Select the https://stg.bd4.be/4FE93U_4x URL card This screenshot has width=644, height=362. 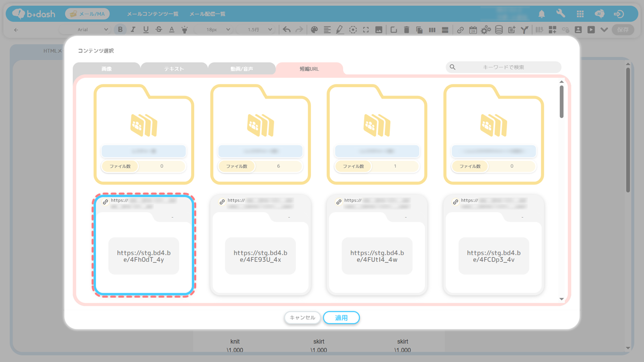[x=261, y=244]
